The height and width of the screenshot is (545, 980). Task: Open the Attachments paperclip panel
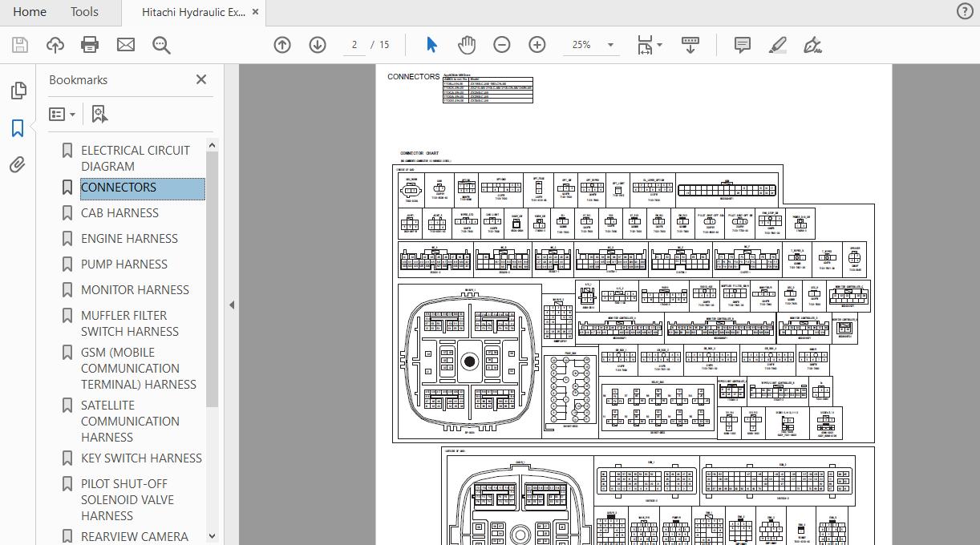coord(18,164)
